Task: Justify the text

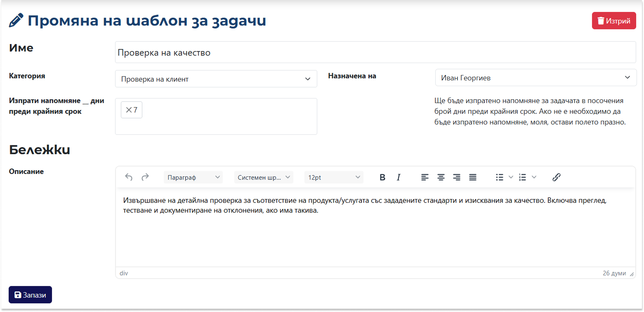Action: 473,177
